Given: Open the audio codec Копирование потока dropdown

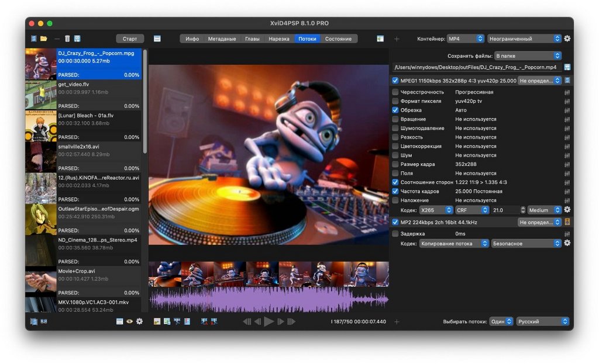Looking at the screenshot, I should tap(454, 243).
